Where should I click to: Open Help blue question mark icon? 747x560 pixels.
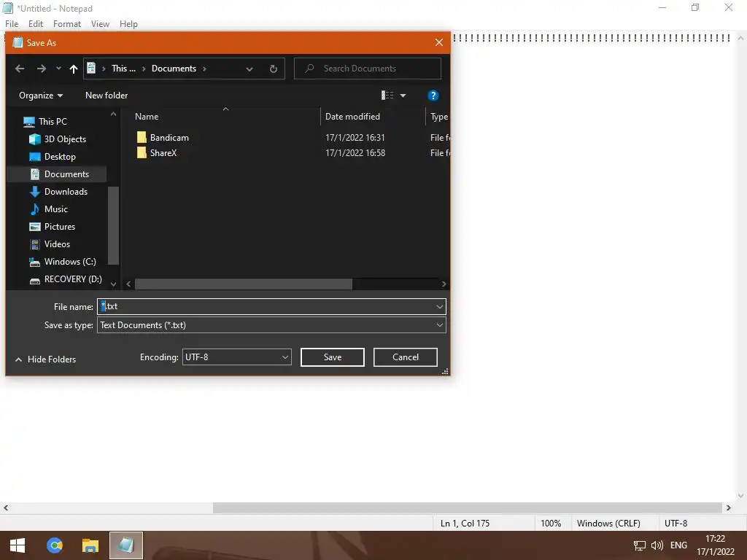(x=433, y=96)
